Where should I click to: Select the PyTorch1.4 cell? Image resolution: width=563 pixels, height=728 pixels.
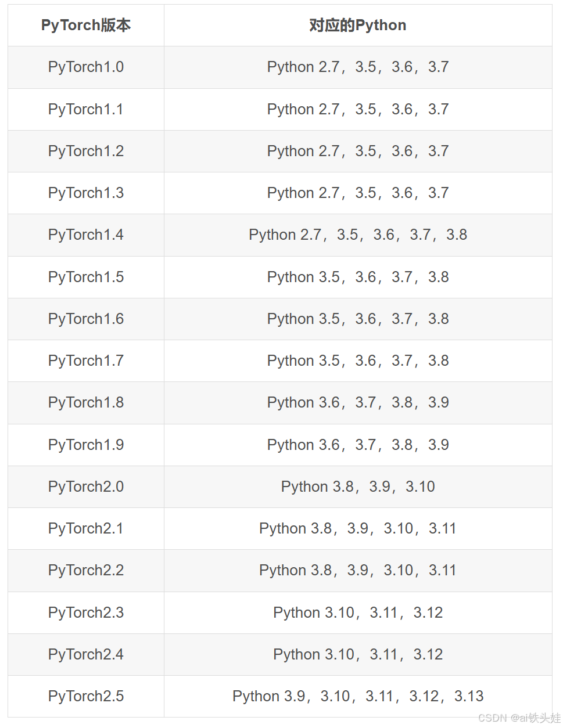tap(86, 235)
